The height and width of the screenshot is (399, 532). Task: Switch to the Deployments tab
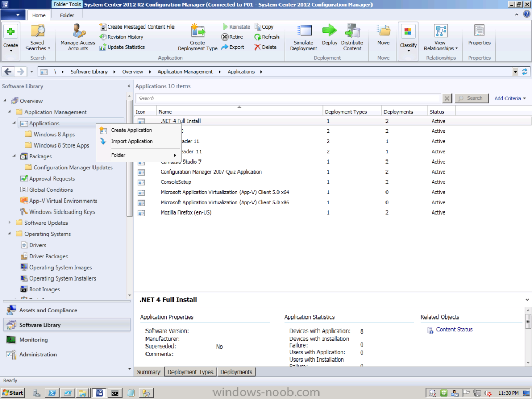point(236,372)
